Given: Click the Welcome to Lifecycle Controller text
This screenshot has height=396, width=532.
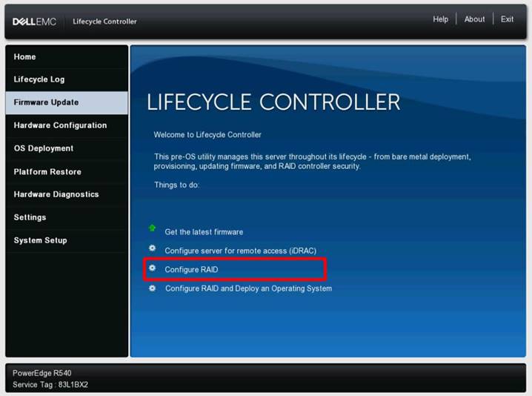Looking at the screenshot, I should [207, 135].
